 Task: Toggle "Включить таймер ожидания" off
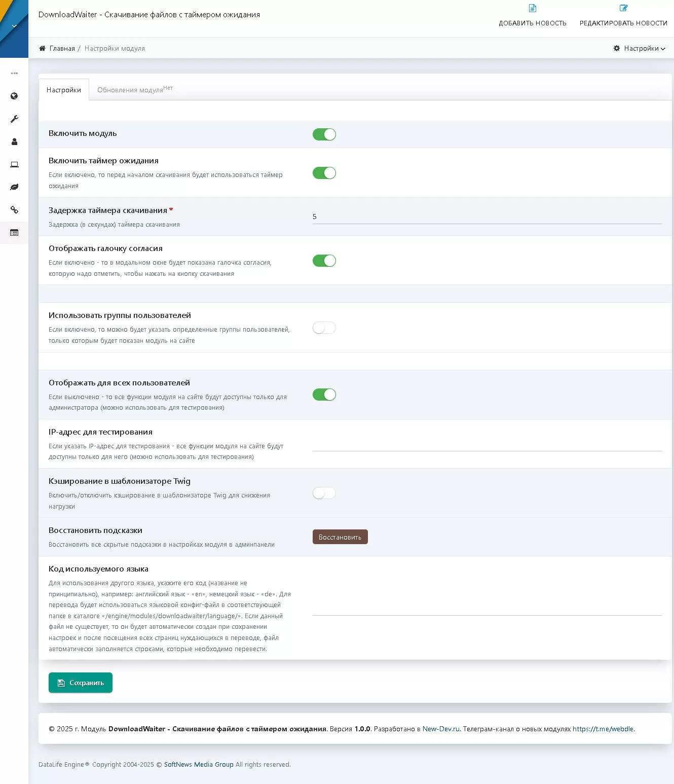click(324, 173)
